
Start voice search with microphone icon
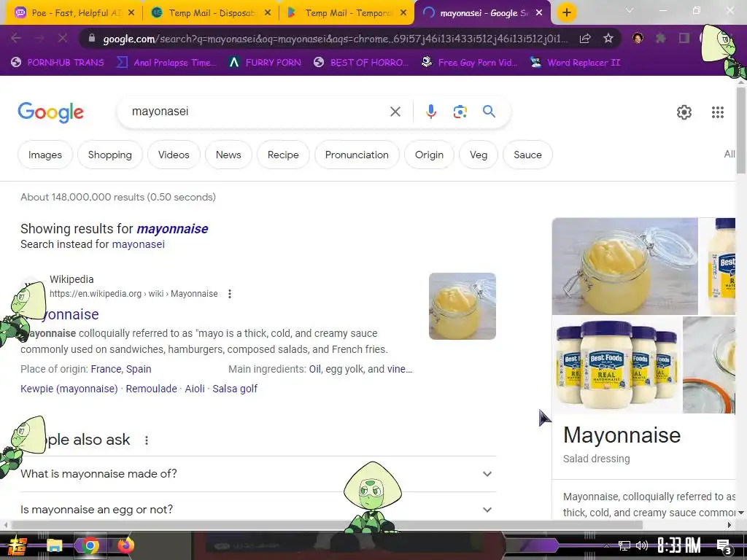click(430, 112)
